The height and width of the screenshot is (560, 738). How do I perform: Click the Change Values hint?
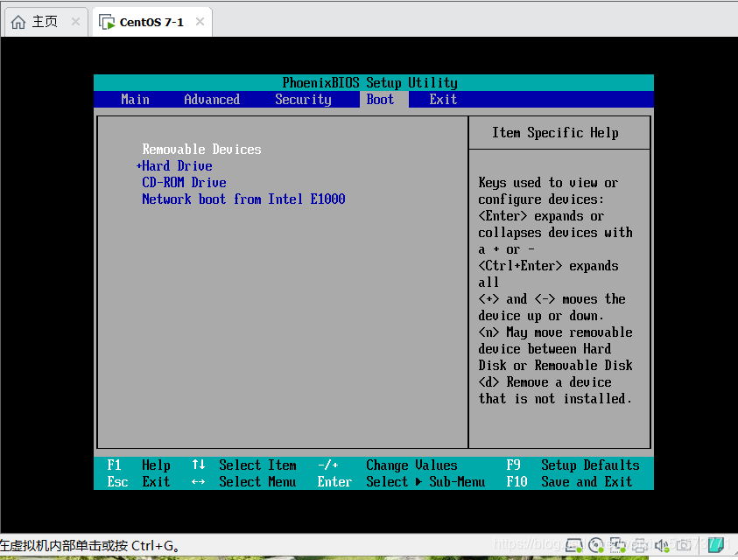387,465
